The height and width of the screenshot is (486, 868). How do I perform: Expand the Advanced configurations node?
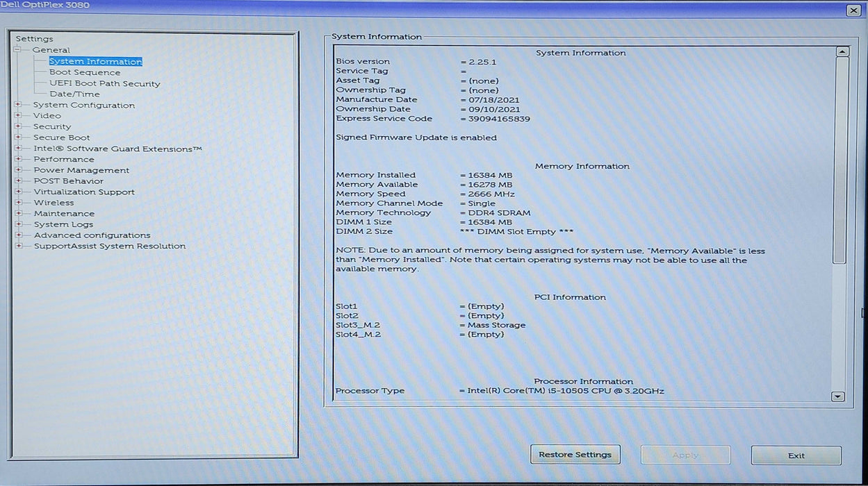pyautogui.click(x=19, y=235)
